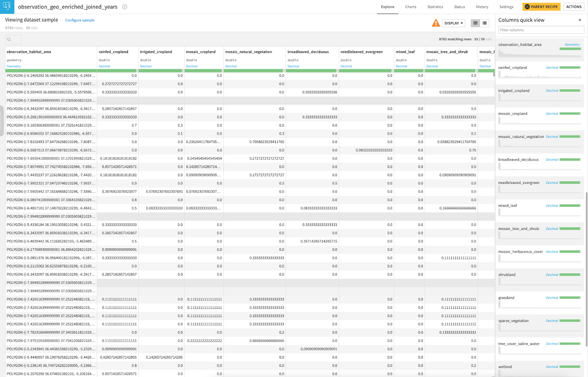The width and height of the screenshot is (588, 377).
Task: Open the Explore tab
Action: coord(387,7)
